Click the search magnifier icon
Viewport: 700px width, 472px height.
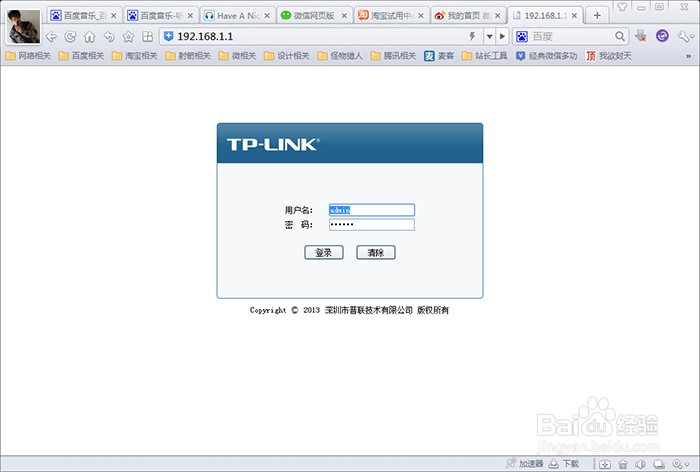tap(620, 36)
